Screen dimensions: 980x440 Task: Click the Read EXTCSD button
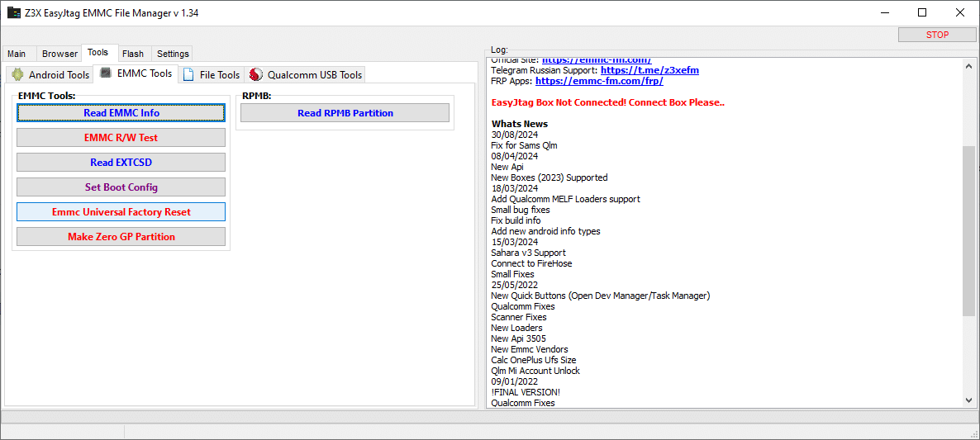click(121, 163)
